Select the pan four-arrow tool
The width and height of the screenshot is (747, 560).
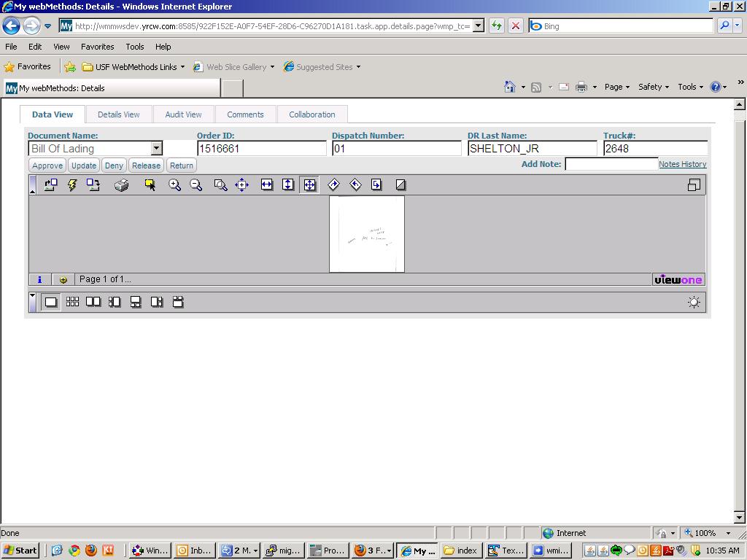click(x=242, y=184)
